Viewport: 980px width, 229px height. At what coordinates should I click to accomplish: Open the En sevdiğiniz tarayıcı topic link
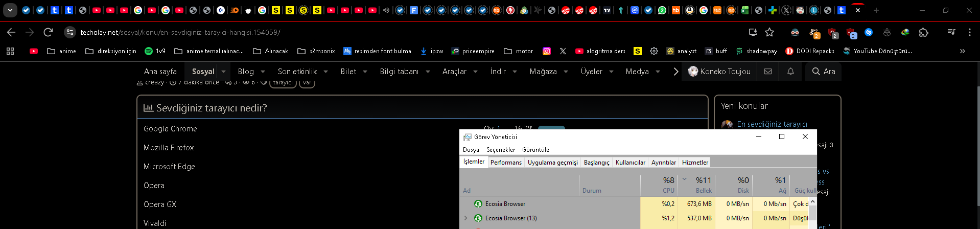click(772, 124)
